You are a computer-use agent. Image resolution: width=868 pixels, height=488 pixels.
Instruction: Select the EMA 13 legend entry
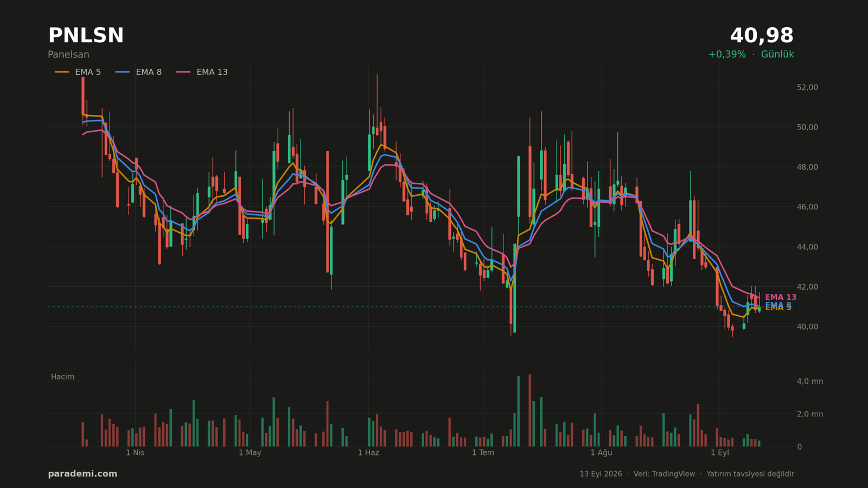pyautogui.click(x=202, y=72)
